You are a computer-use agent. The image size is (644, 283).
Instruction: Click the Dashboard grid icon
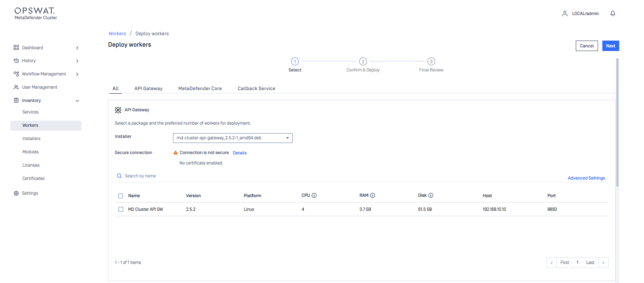click(16, 48)
